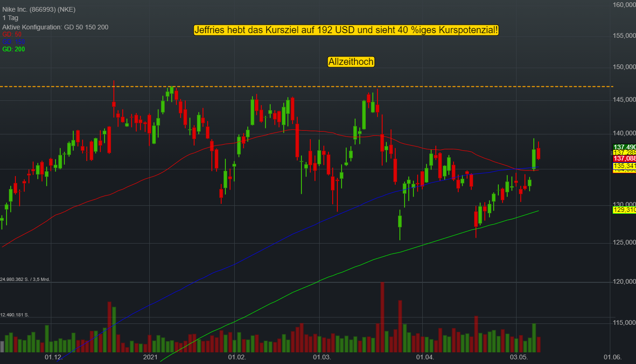Click the '01.12.' date axis label
This screenshot has width=636, height=364.
pos(53,357)
